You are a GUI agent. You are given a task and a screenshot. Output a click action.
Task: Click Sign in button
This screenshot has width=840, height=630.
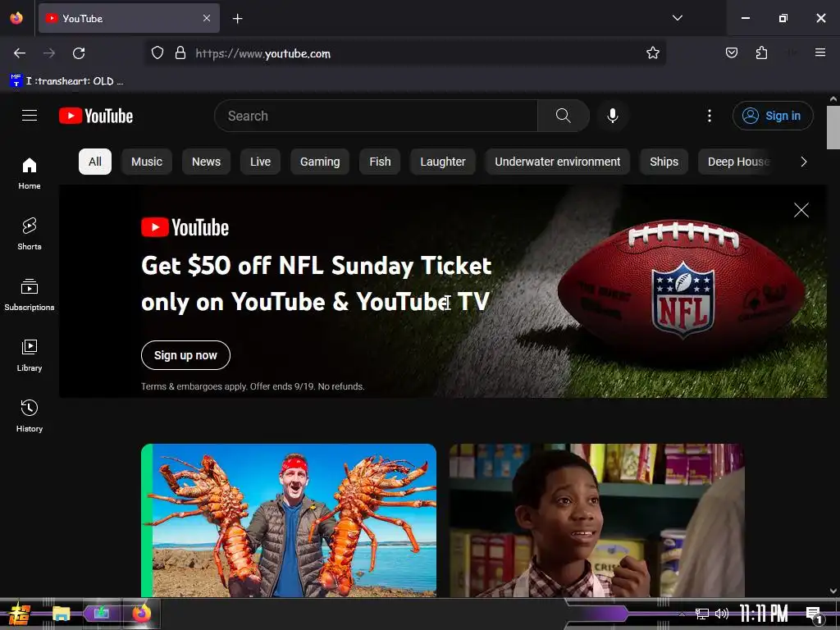[773, 116]
